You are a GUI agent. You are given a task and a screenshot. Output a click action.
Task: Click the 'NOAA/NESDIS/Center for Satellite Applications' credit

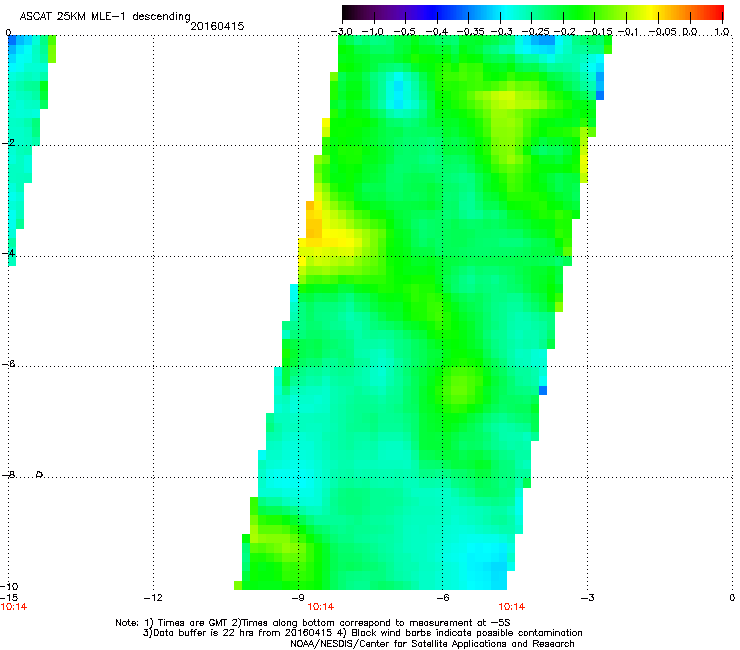point(432,644)
